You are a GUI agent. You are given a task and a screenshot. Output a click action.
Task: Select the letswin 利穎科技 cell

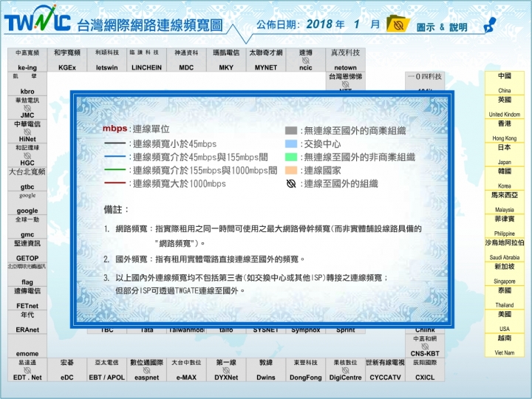tap(107, 60)
